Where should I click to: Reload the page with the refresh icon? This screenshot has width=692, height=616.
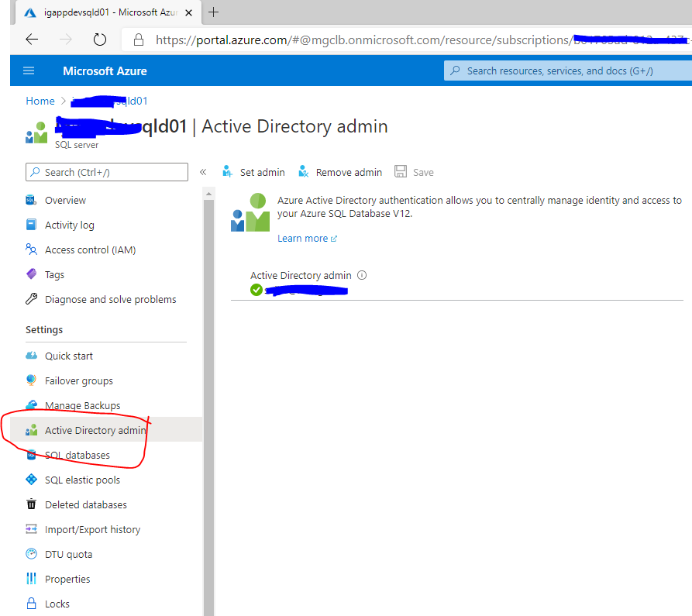coord(100,40)
